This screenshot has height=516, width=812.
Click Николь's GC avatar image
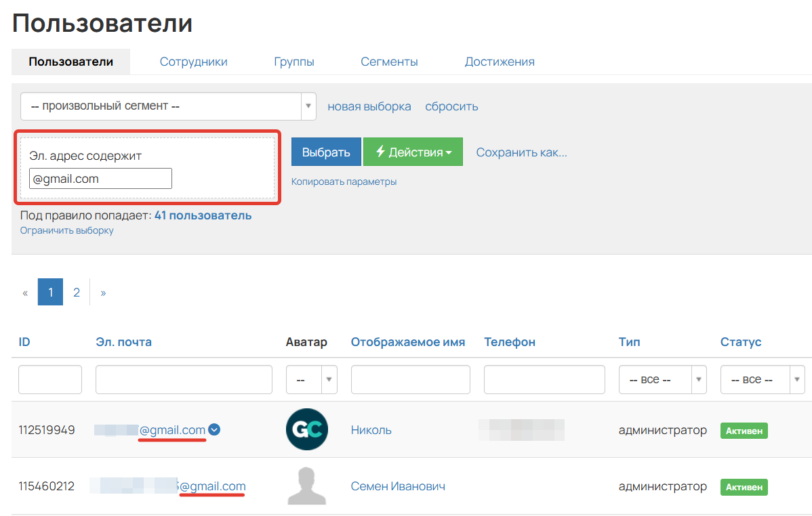tap(306, 429)
